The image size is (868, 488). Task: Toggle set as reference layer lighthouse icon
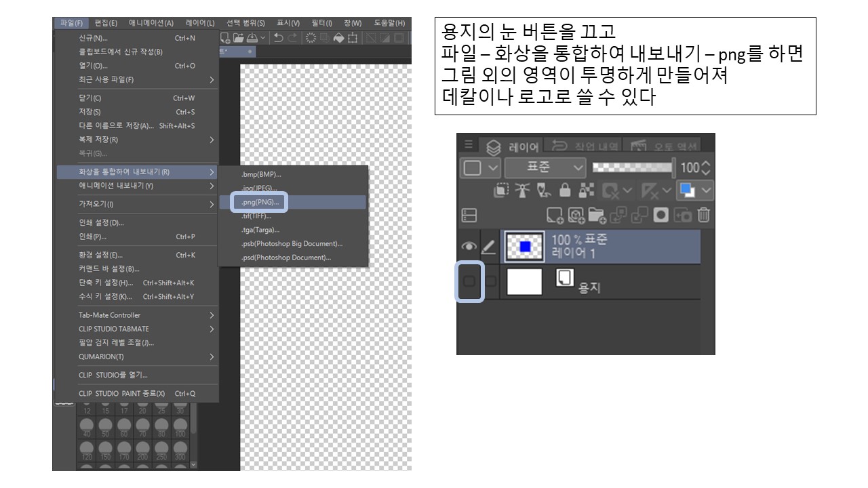522,190
